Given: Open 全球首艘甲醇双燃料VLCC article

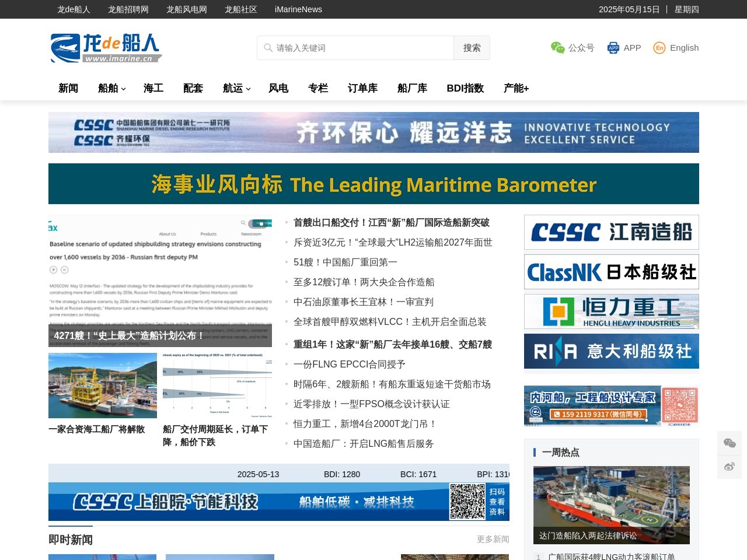Looking at the screenshot, I should pos(390,322).
